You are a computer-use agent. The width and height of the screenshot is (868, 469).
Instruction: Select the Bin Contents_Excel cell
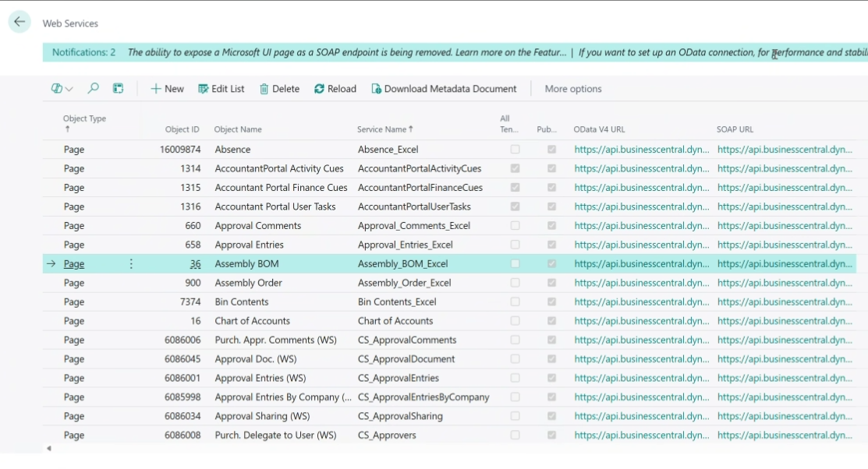click(x=397, y=302)
